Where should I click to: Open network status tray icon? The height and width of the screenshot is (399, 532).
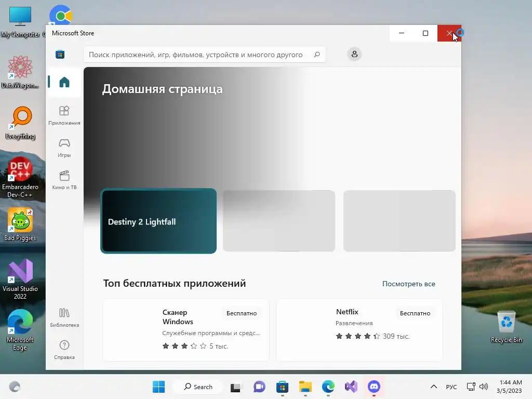click(x=471, y=387)
